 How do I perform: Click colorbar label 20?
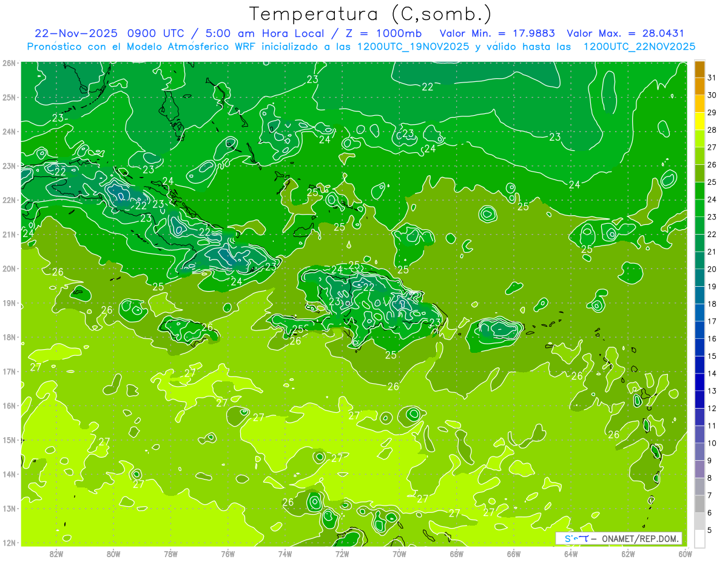click(x=712, y=269)
